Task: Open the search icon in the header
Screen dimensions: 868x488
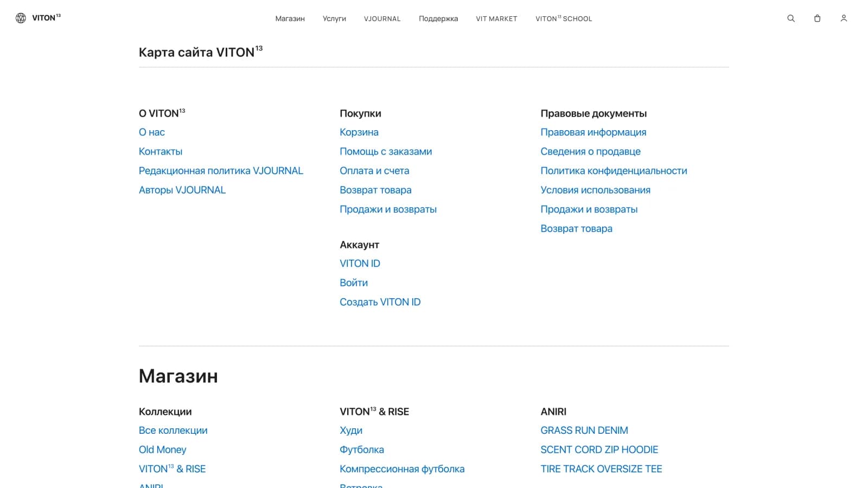Action: click(x=791, y=18)
